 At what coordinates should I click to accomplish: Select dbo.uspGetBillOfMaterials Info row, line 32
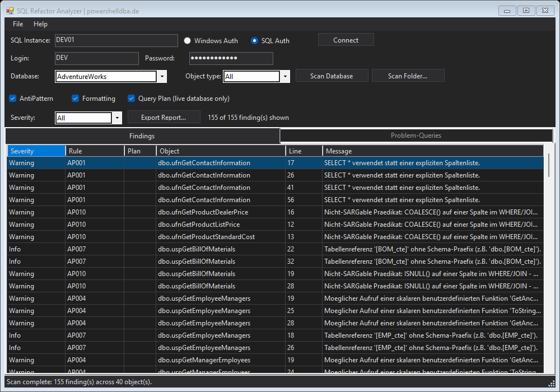275,262
